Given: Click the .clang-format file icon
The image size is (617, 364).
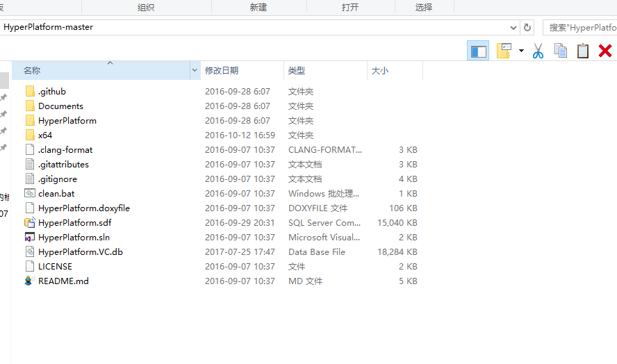Looking at the screenshot, I should 30,149.
